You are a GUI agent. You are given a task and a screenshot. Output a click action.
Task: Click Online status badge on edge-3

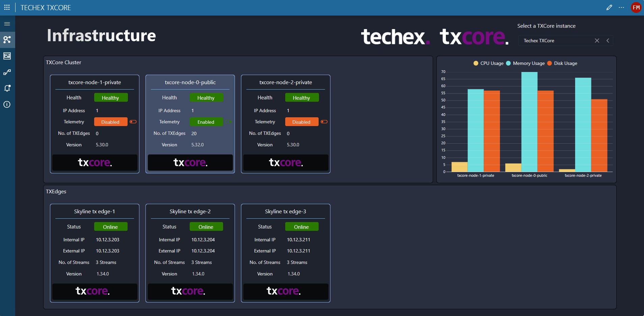(302, 227)
